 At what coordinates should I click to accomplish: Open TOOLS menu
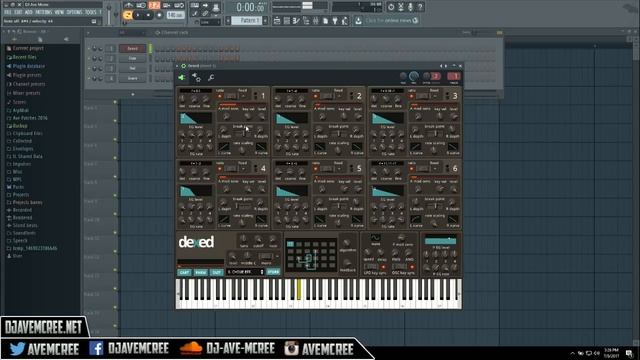[x=90, y=12]
